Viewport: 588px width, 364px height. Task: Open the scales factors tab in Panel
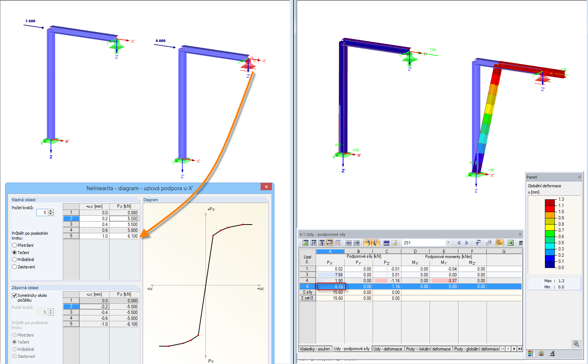point(541,353)
